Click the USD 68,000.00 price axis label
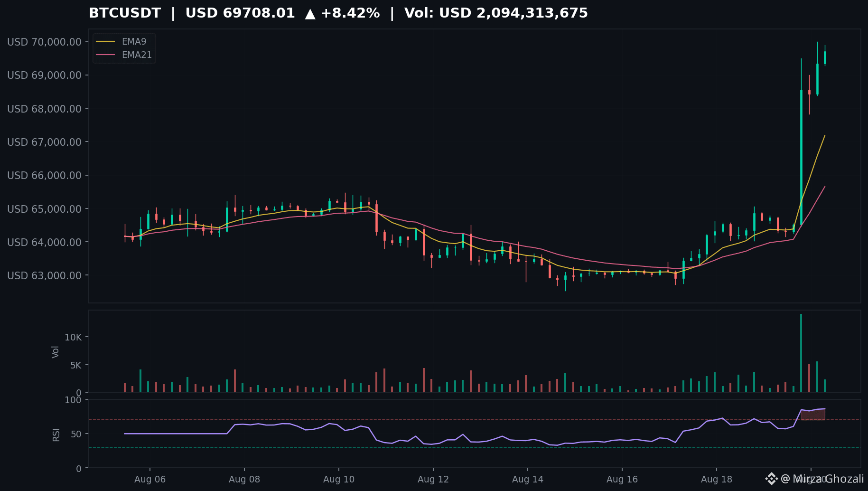The image size is (868, 491). tap(44, 109)
